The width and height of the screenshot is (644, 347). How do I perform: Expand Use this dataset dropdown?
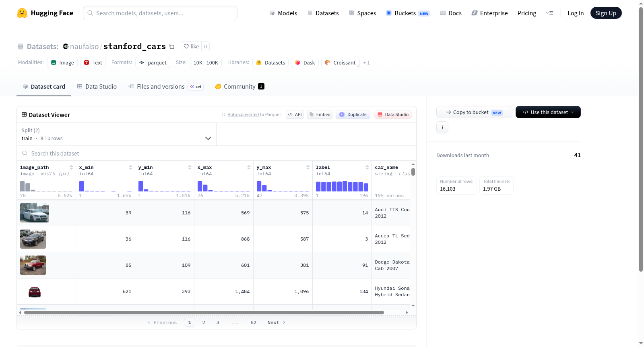(548, 112)
